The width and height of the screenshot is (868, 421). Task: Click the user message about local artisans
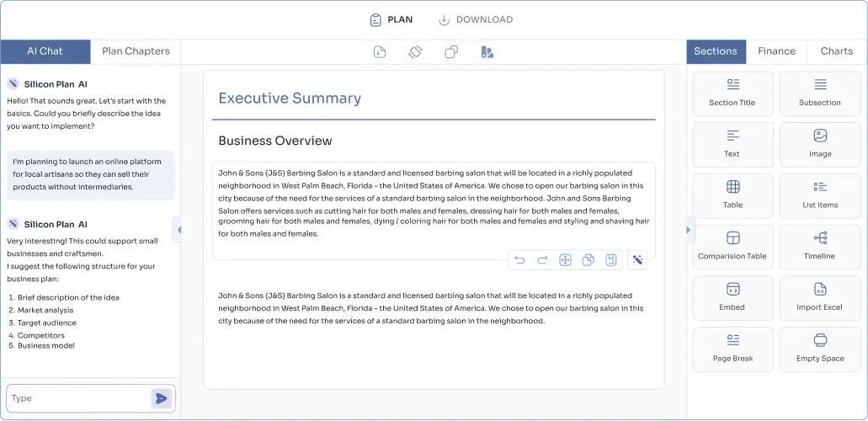(x=91, y=174)
